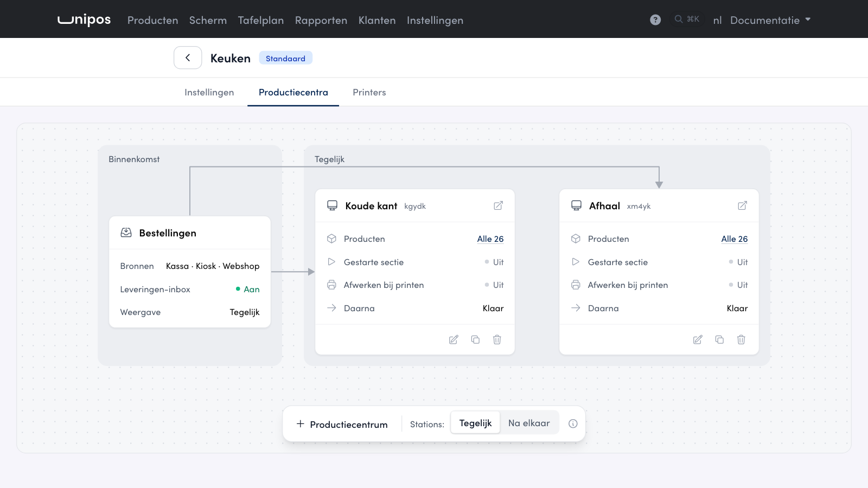Open the help question mark icon
The height and width of the screenshot is (488, 868).
click(x=655, y=20)
